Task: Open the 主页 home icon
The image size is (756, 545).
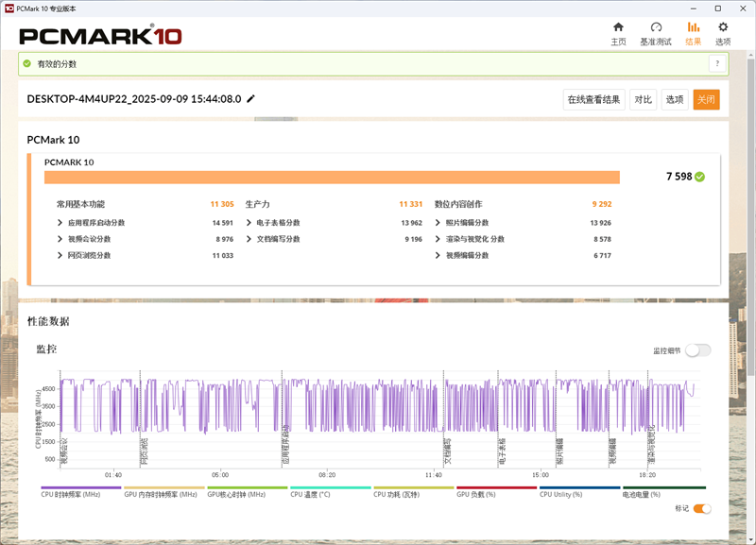Action: tap(618, 27)
